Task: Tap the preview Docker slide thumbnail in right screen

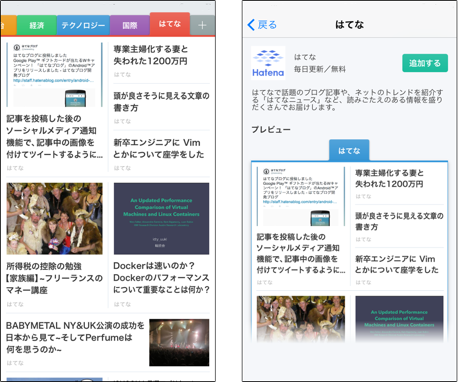Action: click(399, 318)
